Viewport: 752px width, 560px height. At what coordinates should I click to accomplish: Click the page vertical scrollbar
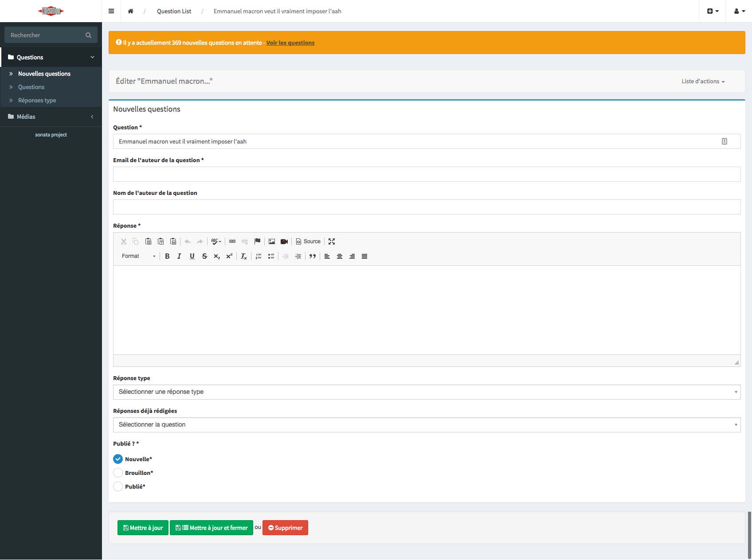pyautogui.click(x=749, y=535)
